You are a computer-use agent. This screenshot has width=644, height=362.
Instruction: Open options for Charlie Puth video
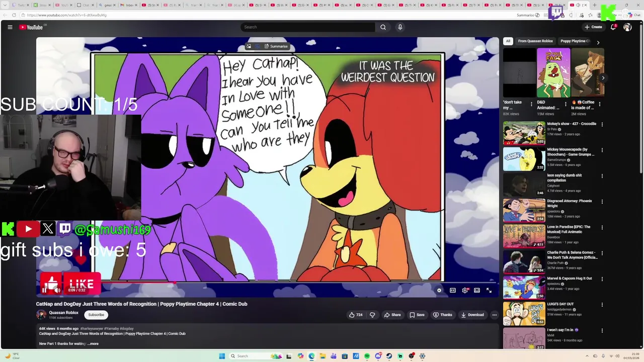pos(602,253)
